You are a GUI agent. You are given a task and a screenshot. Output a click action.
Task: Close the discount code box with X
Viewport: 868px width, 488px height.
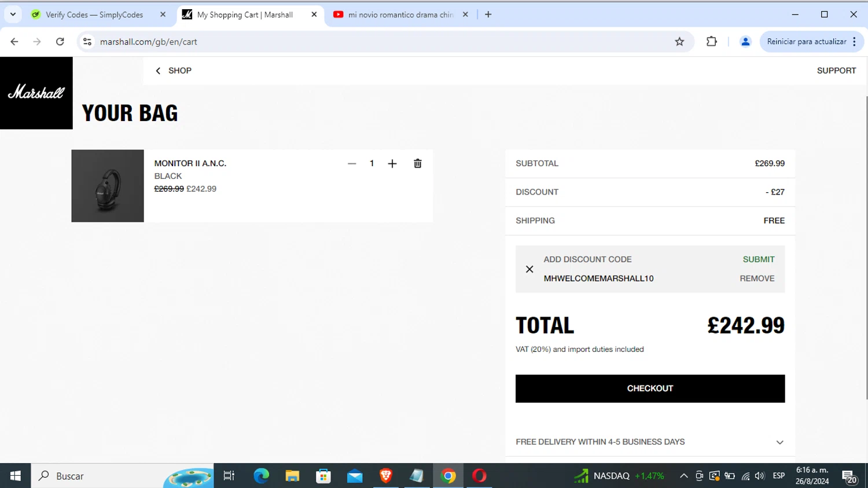(x=529, y=269)
